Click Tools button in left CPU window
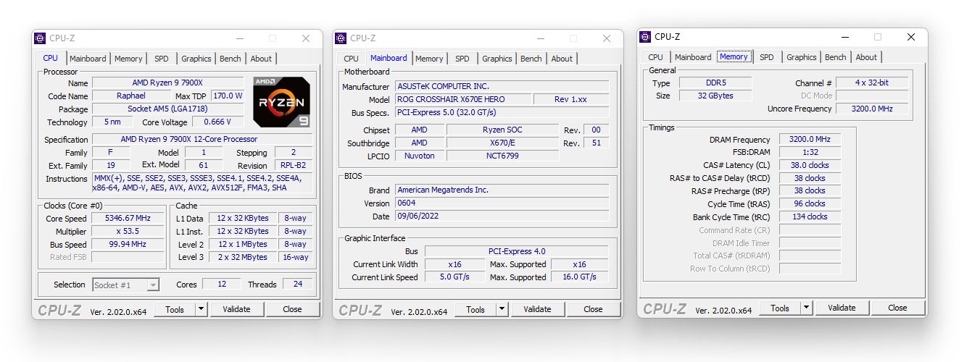Screen dimensions: 980x362 point(175,309)
